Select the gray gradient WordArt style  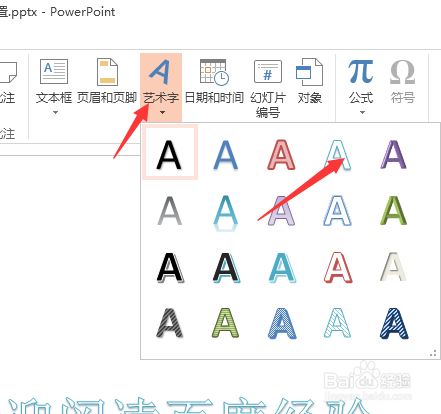click(x=170, y=211)
